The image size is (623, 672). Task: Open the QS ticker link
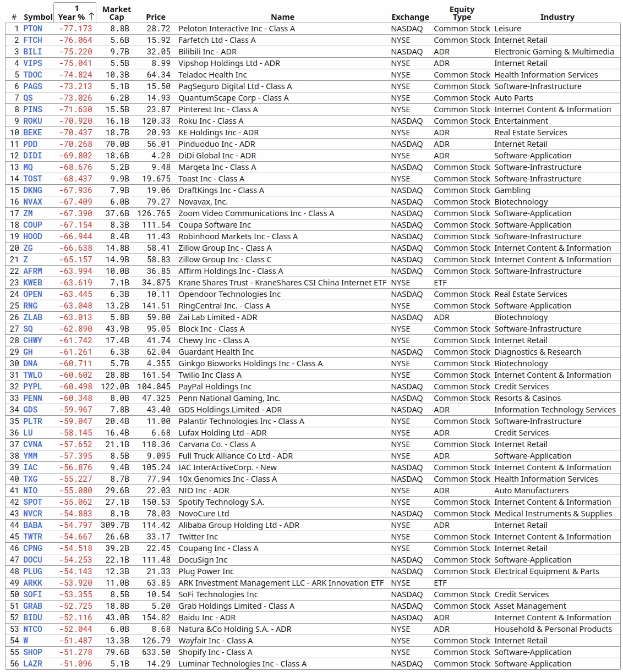coord(28,98)
